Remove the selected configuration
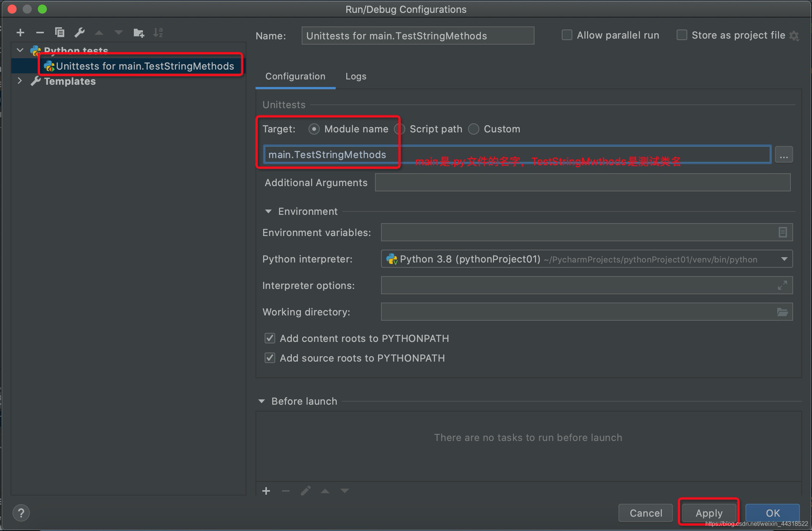The height and width of the screenshot is (531, 812). pyautogui.click(x=40, y=33)
